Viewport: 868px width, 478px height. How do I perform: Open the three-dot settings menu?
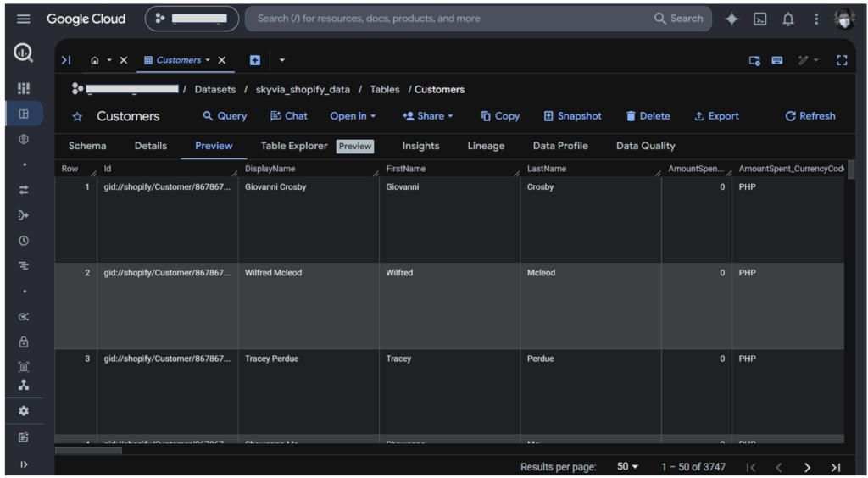[x=816, y=19]
